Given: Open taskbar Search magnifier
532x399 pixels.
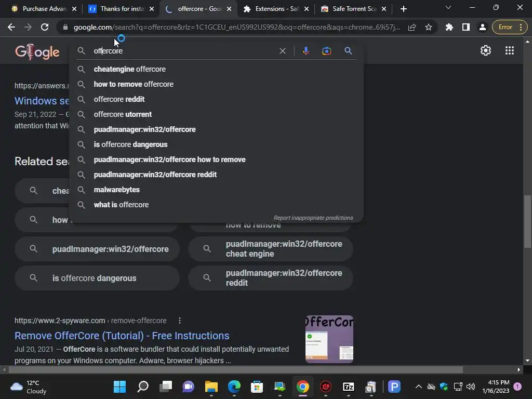Looking at the screenshot, I should (x=142, y=387).
